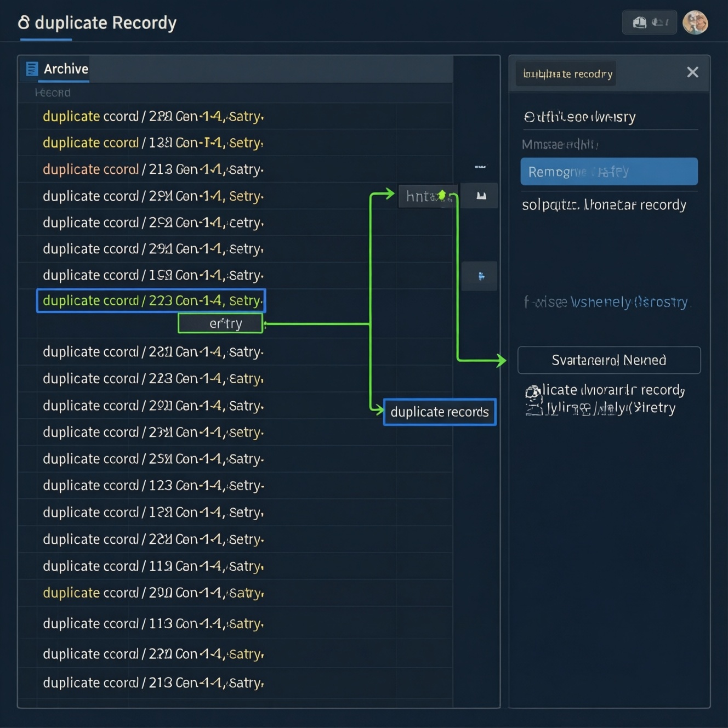
Task: Click the green entry tag
Action: [x=221, y=323]
